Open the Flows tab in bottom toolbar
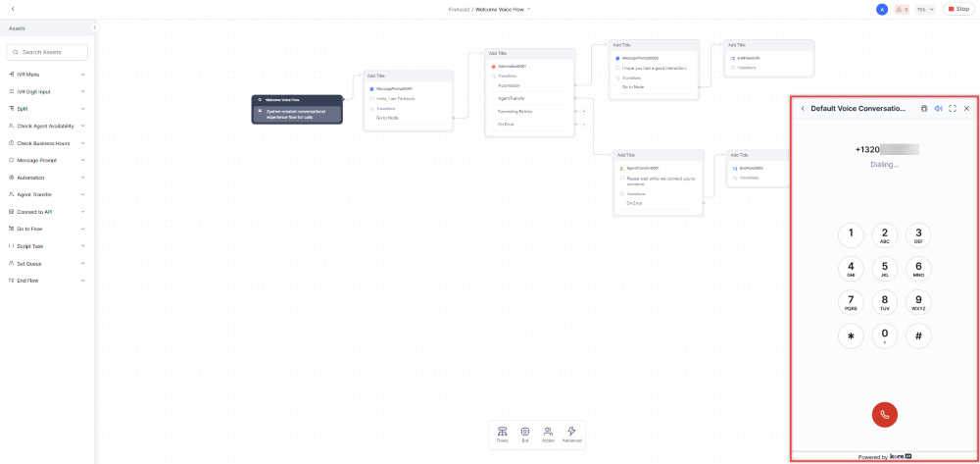The height and width of the screenshot is (464, 980). tap(502, 435)
